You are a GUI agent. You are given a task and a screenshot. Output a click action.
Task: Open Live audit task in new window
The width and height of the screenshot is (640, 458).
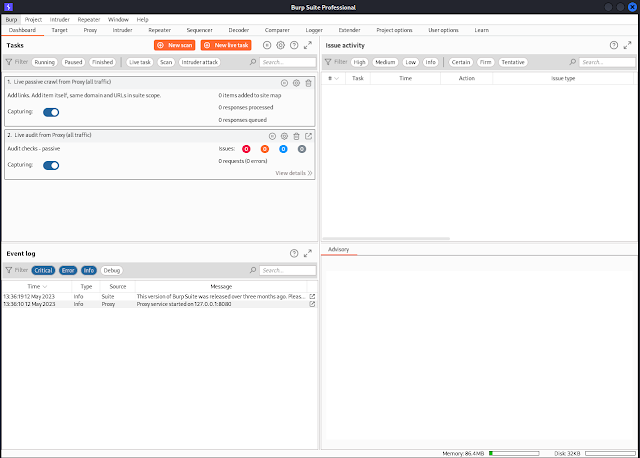[x=309, y=136]
